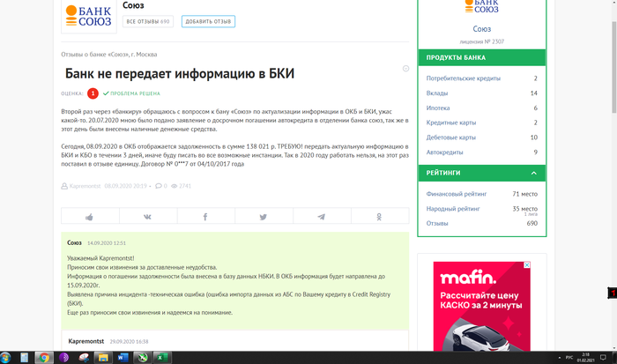
Task: Open the taskbar clock and date
Action: click(x=585, y=357)
